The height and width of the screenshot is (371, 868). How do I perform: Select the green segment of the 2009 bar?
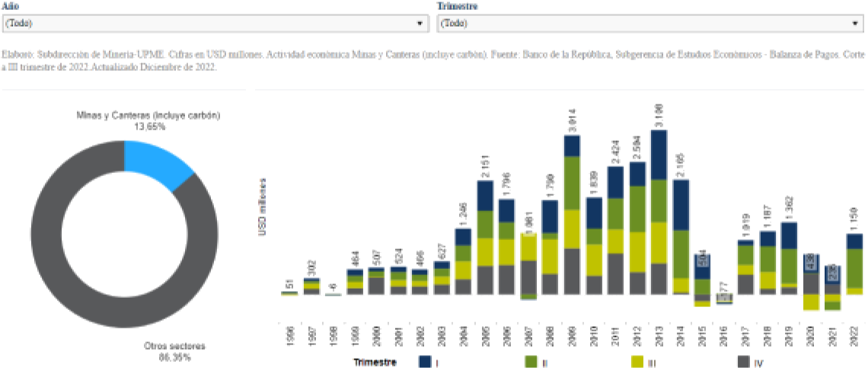tap(573, 183)
